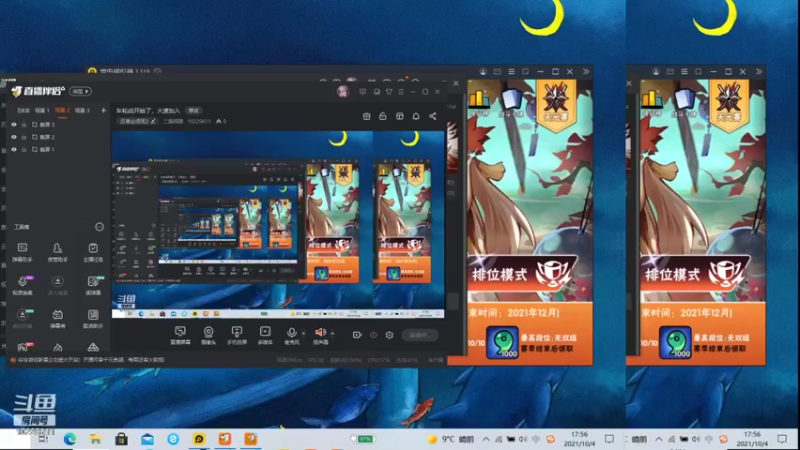Open the 歌词助手 tool in the toolbox
The height and width of the screenshot is (450, 800).
(x=93, y=318)
